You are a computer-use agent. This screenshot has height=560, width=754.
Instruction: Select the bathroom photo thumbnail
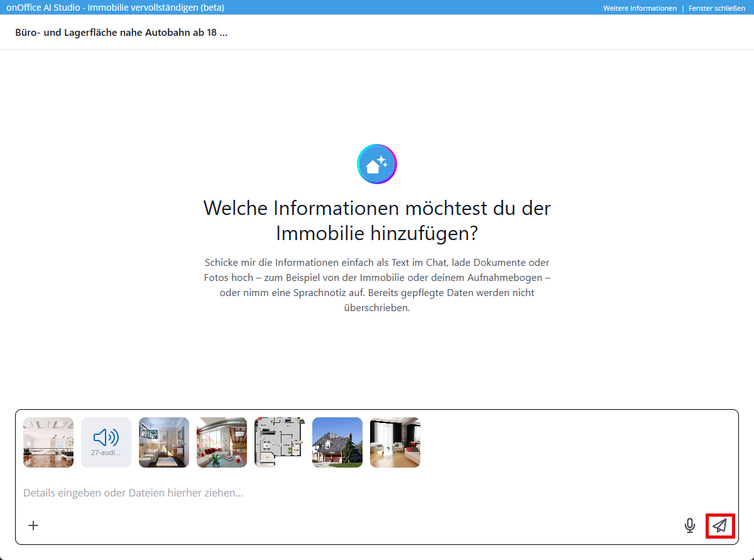164,442
